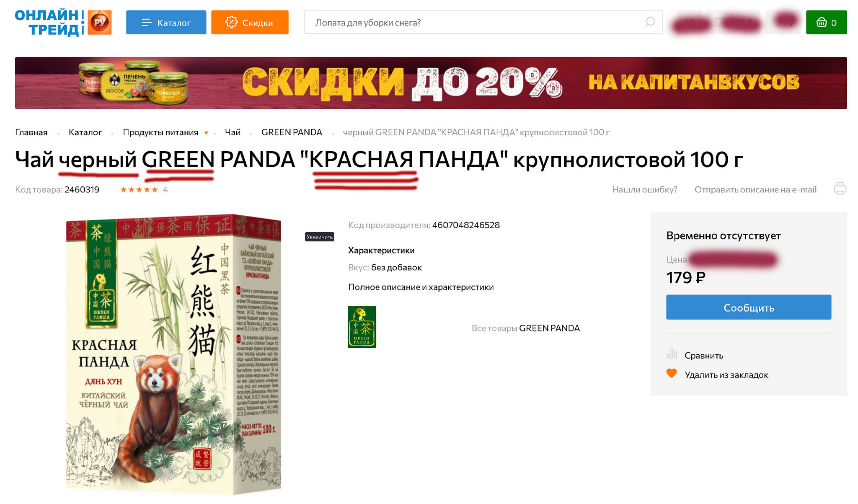
Task: Click the printer icon
Action: click(840, 189)
